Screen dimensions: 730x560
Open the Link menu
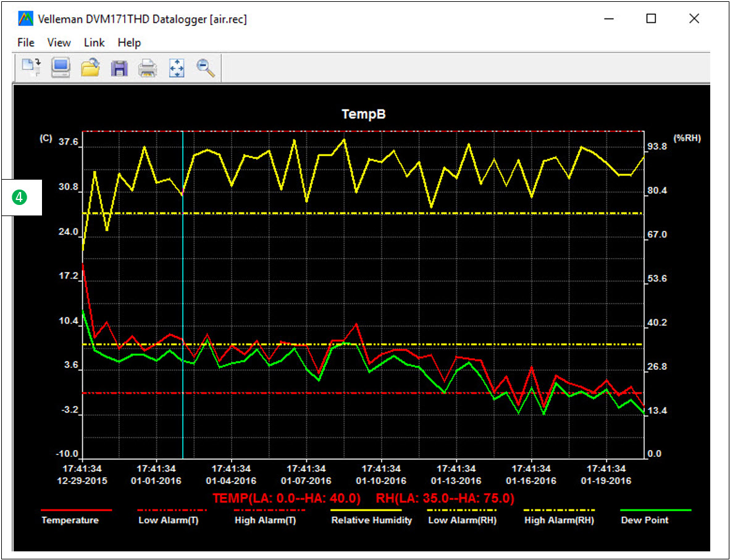(94, 43)
